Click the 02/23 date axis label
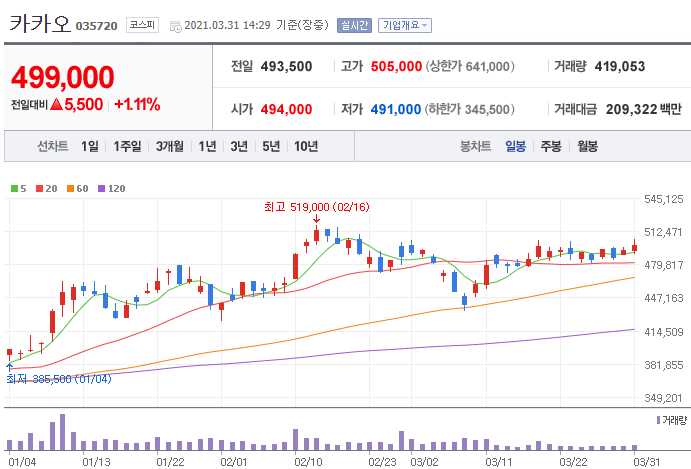This screenshot has height=469, width=691. click(383, 462)
